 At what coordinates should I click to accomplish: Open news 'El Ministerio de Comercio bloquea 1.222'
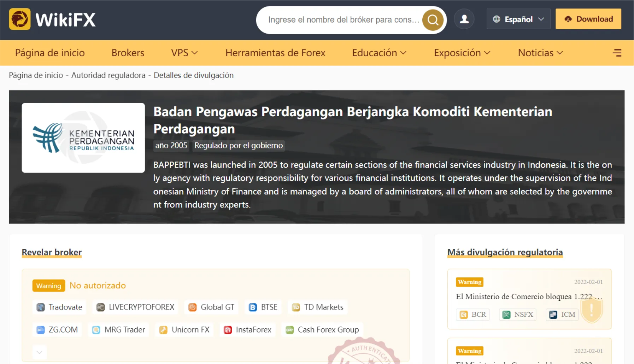(529, 297)
